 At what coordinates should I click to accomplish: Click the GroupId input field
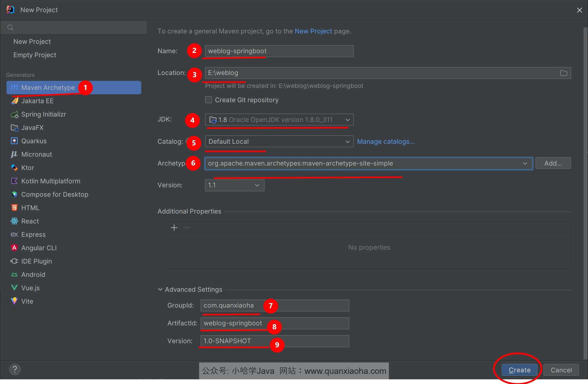tap(275, 306)
